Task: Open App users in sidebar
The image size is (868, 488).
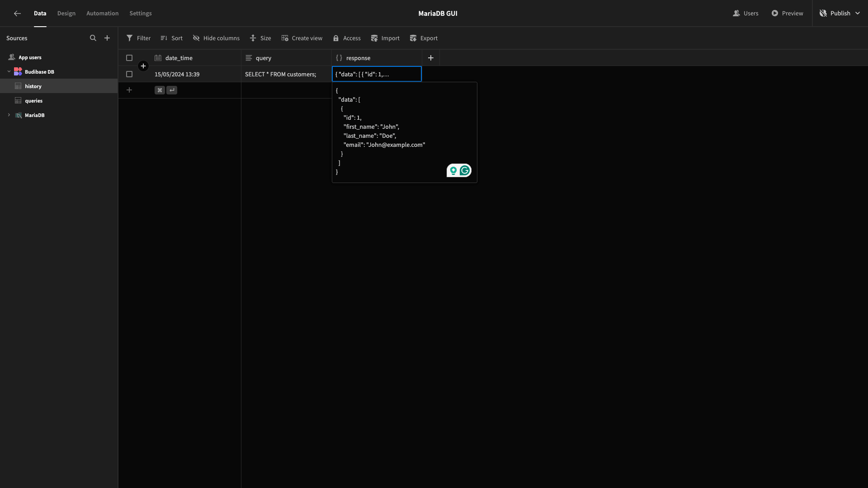Action: click(x=59, y=57)
